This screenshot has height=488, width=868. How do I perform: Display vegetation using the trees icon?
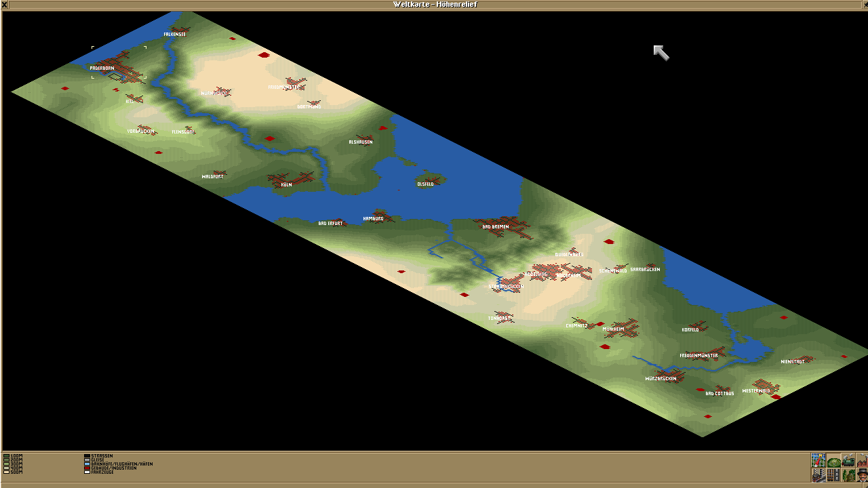click(848, 475)
